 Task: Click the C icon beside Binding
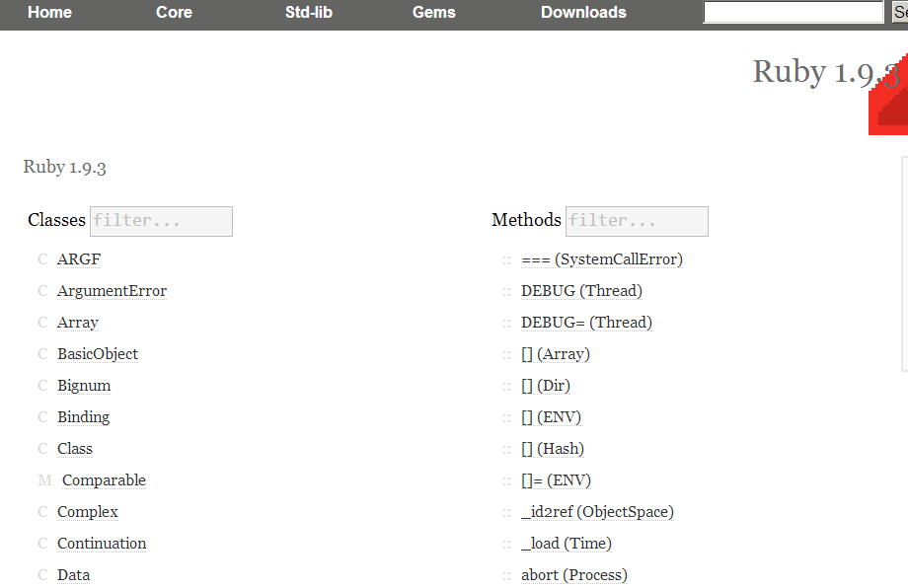coord(42,417)
